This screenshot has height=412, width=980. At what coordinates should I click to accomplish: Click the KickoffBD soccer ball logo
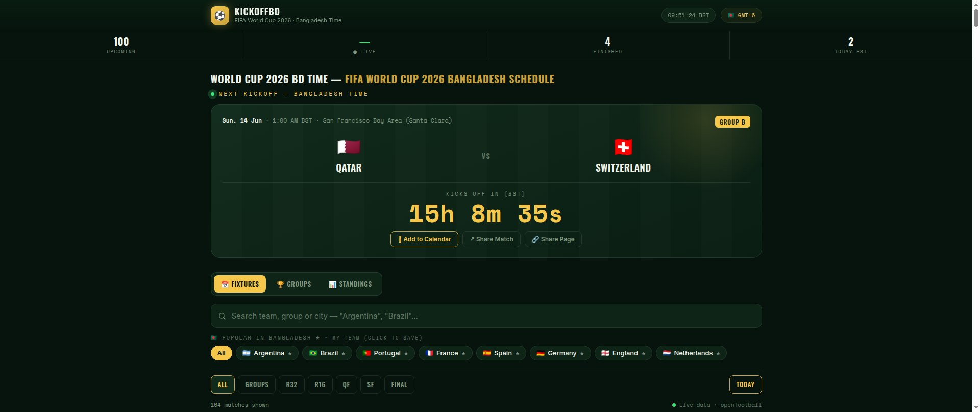220,15
